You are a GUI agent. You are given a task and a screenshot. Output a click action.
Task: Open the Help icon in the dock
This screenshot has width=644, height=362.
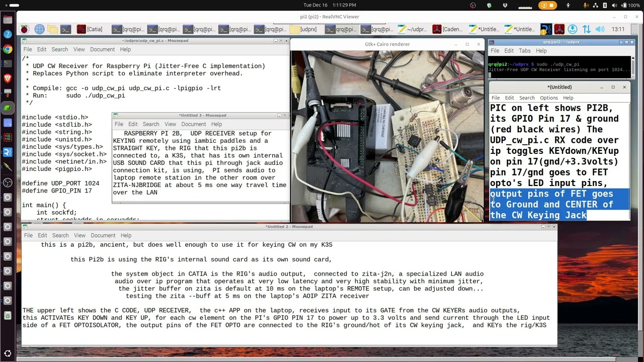(x=8, y=35)
